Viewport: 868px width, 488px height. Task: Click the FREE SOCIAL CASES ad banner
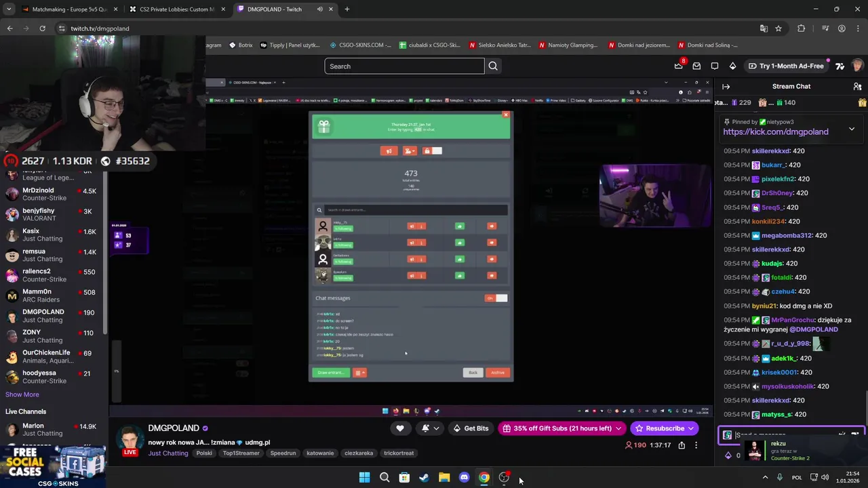click(x=54, y=466)
